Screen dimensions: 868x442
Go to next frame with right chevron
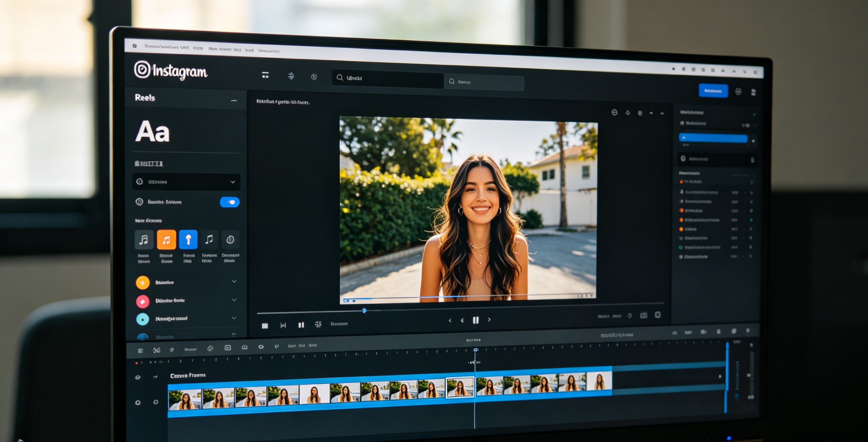pos(489,319)
